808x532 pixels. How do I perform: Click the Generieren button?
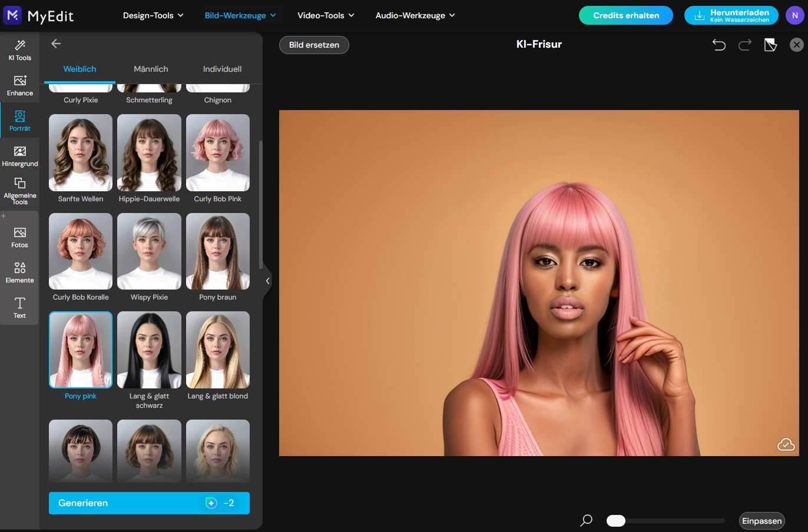pos(149,503)
